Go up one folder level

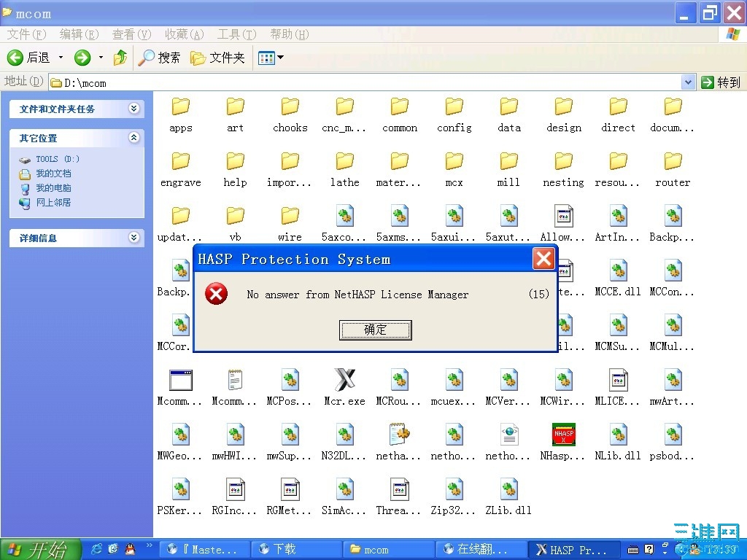(x=120, y=58)
